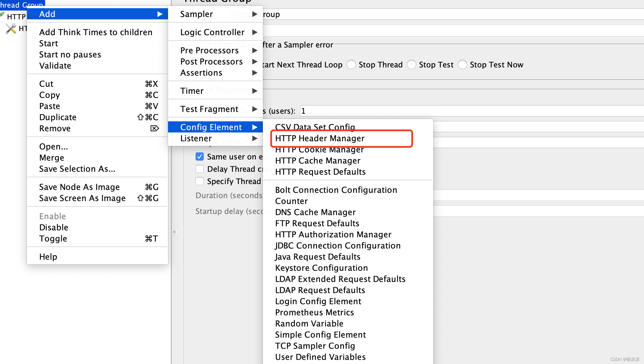The height and width of the screenshot is (364, 644).
Task: Add HTTP Authorization Manager
Action: tap(348, 234)
